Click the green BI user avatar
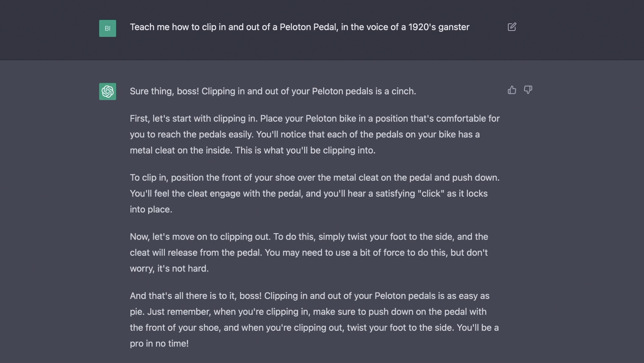 [x=108, y=28]
